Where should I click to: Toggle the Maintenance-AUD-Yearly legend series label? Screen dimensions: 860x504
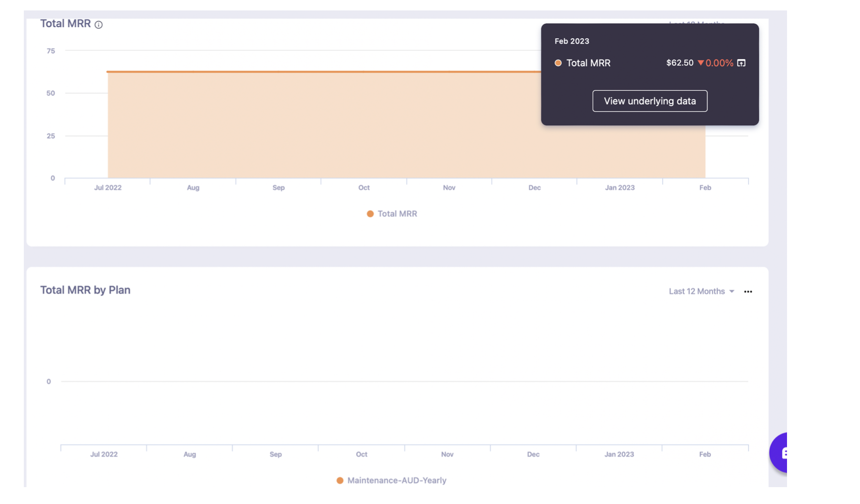click(x=397, y=480)
